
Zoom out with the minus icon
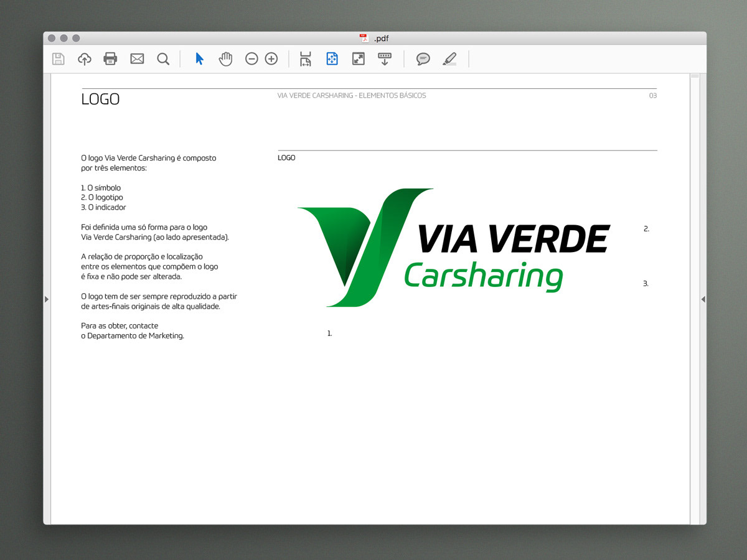pyautogui.click(x=251, y=59)
